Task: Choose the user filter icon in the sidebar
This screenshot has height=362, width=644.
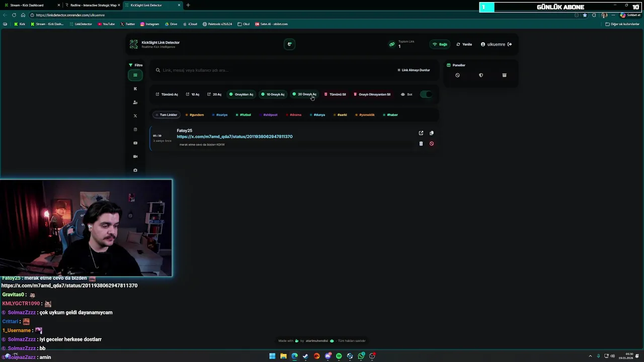Action: pyautogui.click(x=135, y=102)
